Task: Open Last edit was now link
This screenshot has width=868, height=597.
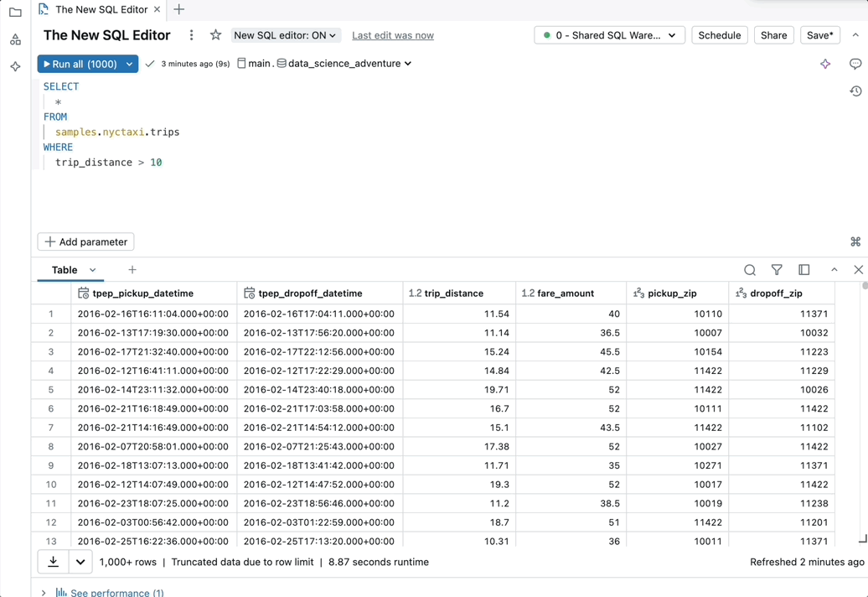Action: pyautogui.click(x=393, y=35)
